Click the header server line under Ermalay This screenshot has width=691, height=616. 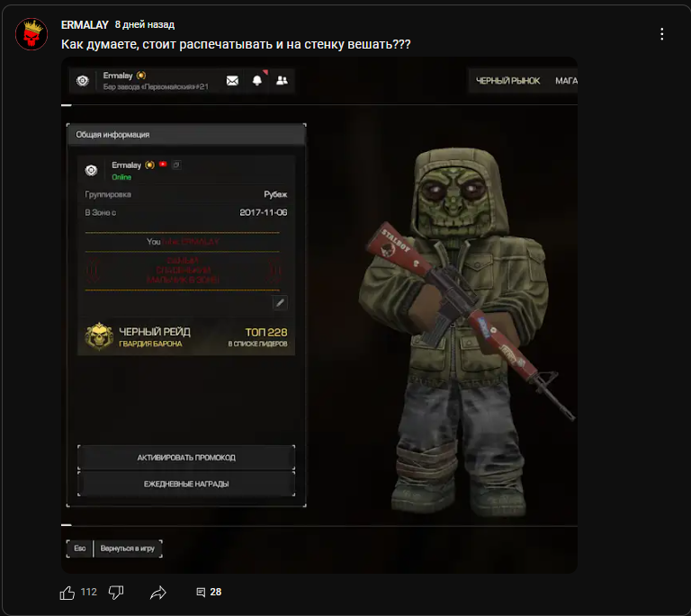point(156,86)
